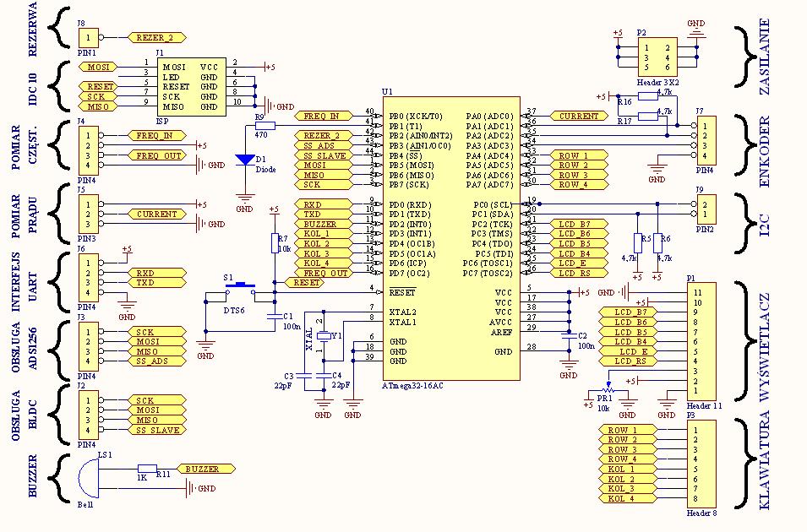The image size is (807, 532).
Task: Click the J7 PIN4 encoder connector
Action: click(x=706, y=140)
